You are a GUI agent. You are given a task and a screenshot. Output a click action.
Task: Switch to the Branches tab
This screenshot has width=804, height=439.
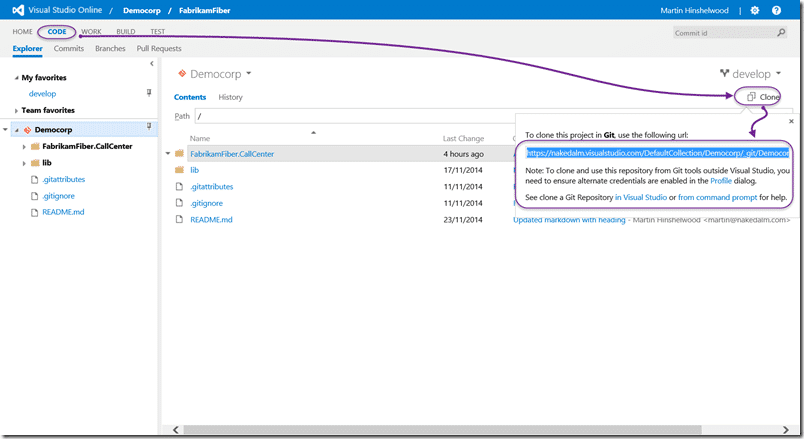(x=110, y=48)
